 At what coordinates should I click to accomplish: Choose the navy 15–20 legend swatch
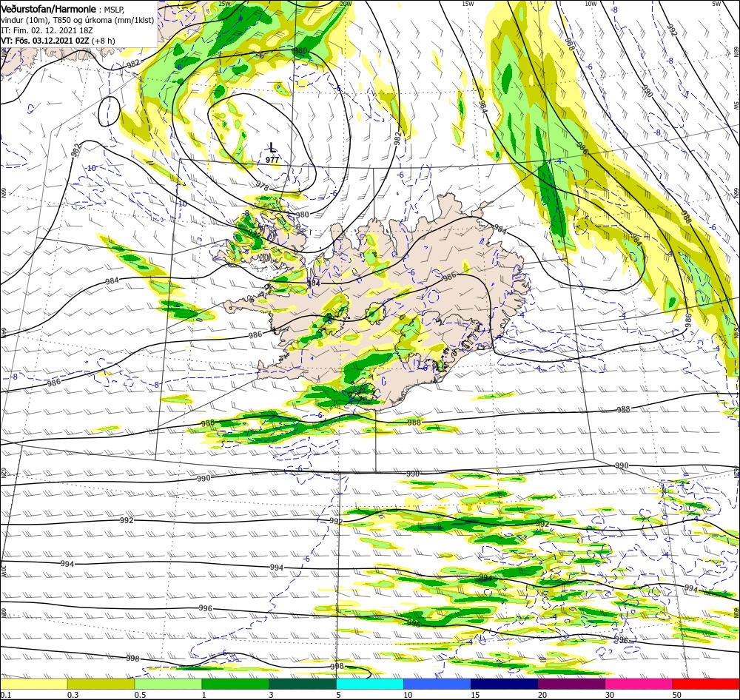505,684
